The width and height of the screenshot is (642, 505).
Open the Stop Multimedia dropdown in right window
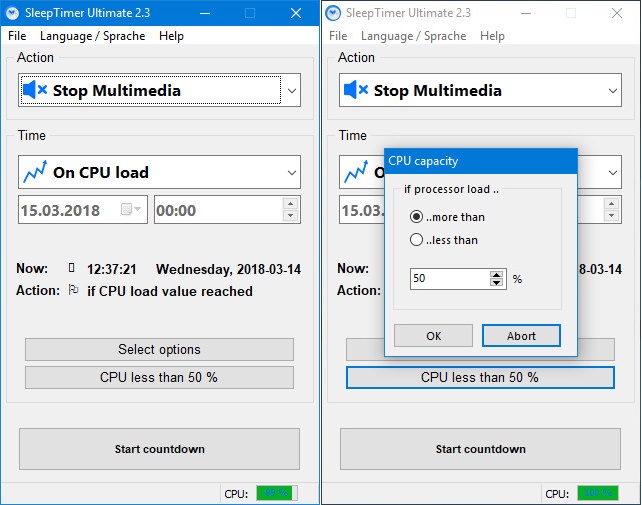(x=480, y=90)
